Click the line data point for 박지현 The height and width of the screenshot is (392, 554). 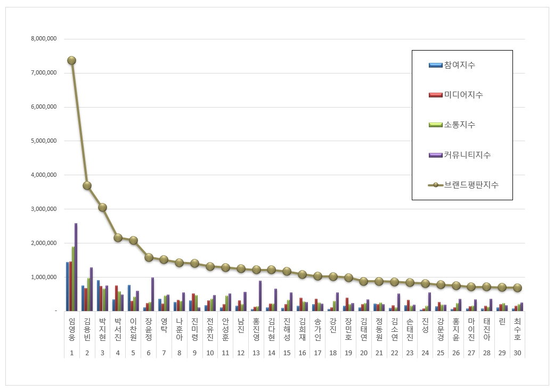coord(102,207)
